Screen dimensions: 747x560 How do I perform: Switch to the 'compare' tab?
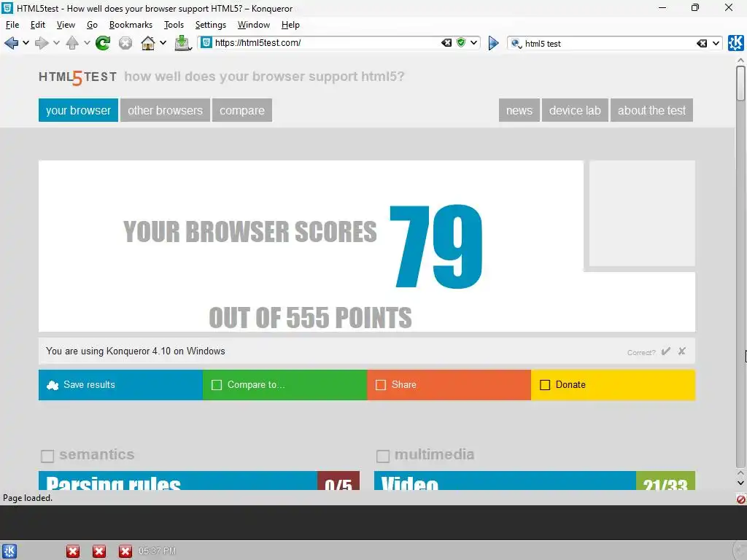tap(242, 111)
